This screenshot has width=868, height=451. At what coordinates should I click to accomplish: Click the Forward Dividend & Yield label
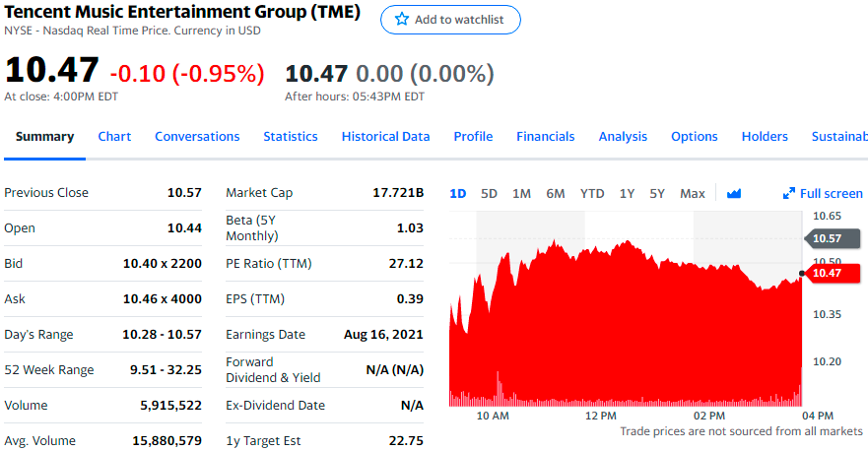coord(273,369)
